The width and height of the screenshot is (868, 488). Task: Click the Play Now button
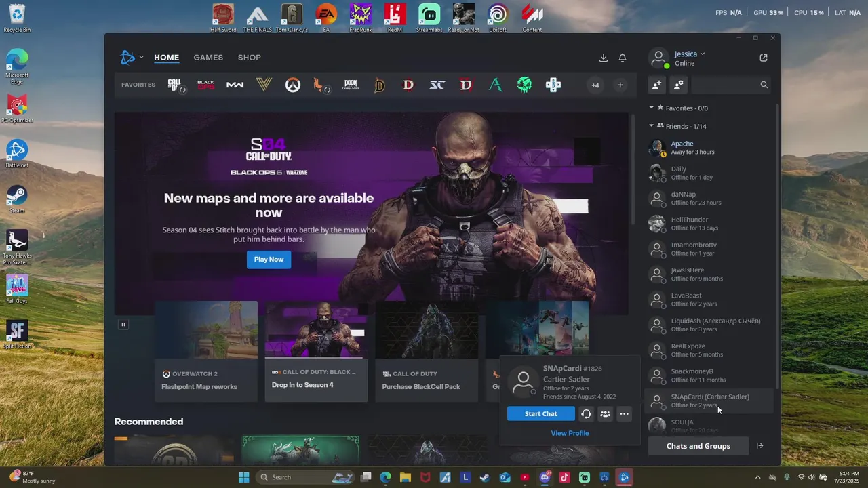click(269, 260)
